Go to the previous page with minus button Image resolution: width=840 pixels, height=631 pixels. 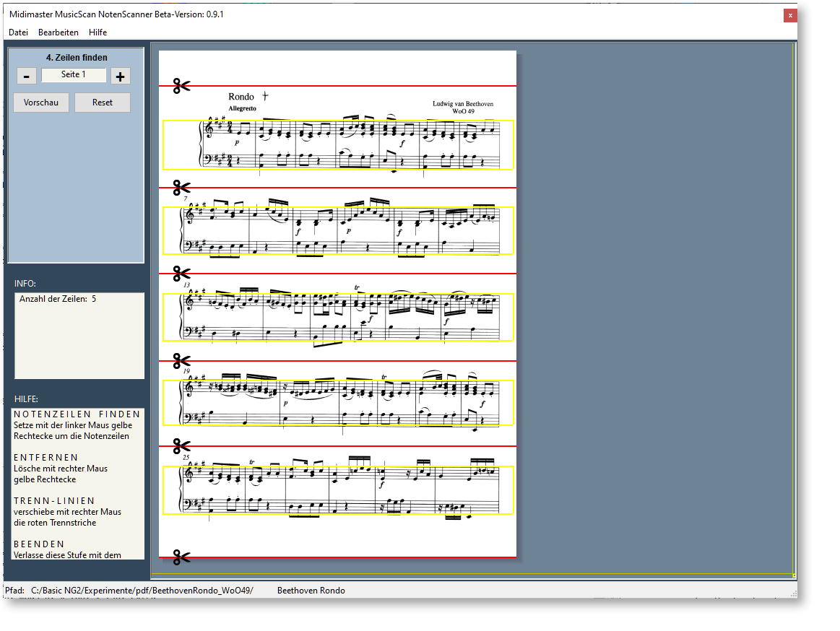pyautogui.click(x=27, y=76)
